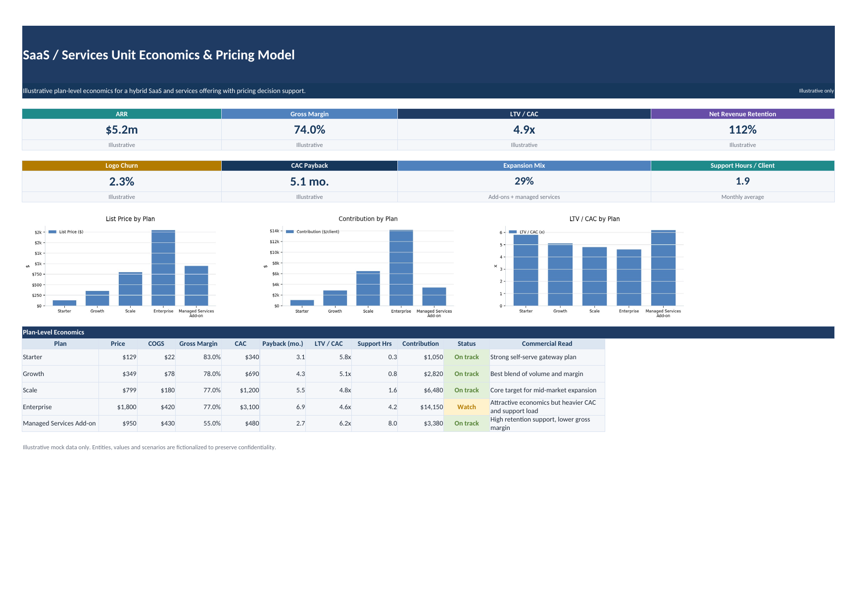The height and width of the screenshot is (614, 868).
Task: Select the 29% expansion mix value
Action: click(524, 181)
